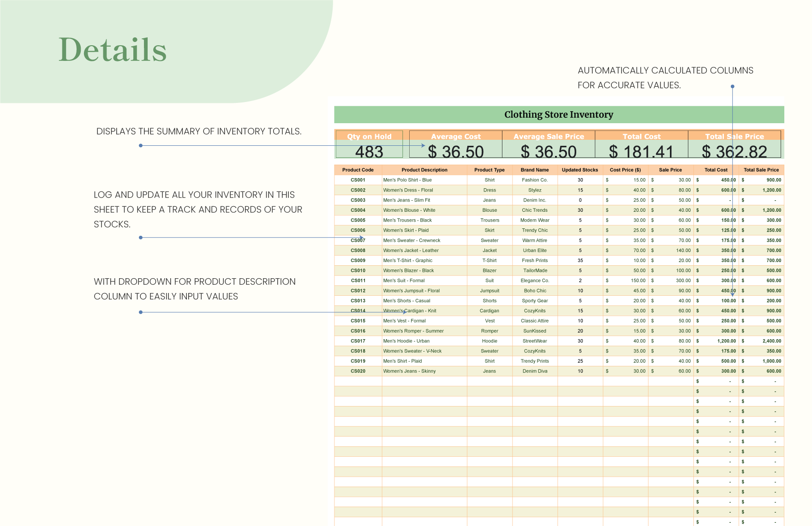Image resolution: width=812 pixels, height=526 pixels.
Task: Select brand cell Urban Elite
Action: point(535,251)
